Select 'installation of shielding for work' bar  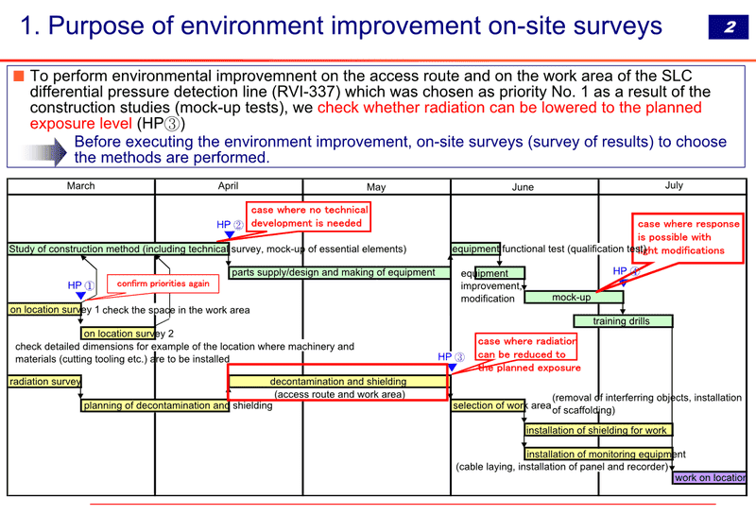pos(598,430)
